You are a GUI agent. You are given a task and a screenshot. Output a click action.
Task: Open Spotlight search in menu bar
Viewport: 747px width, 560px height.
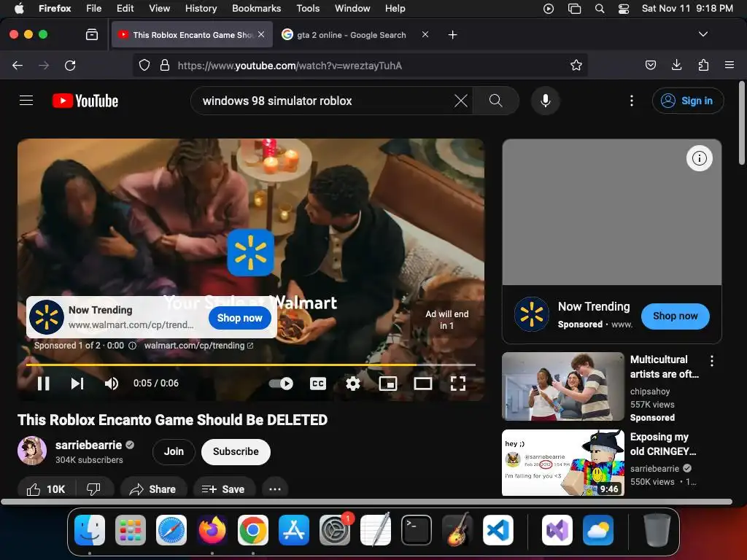click(600, 9)
